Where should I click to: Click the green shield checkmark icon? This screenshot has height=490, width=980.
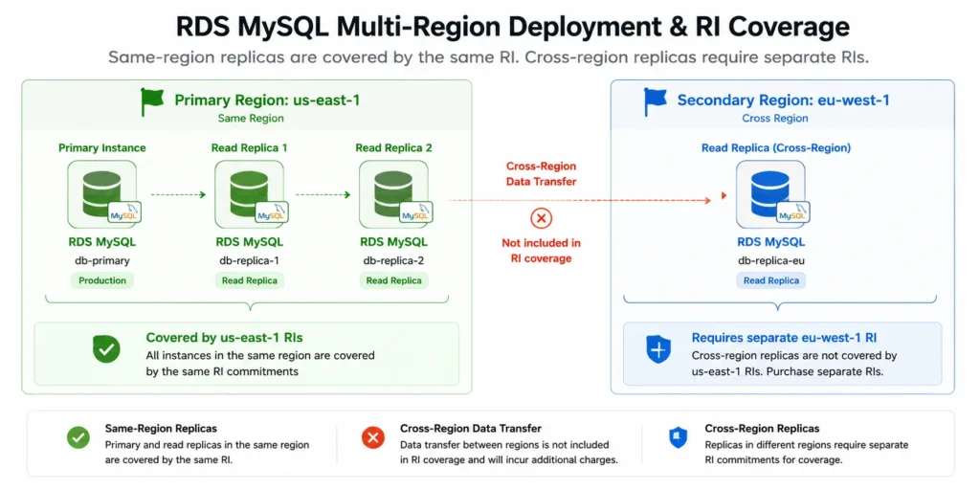pyautogui.click(x=106, y=348)
